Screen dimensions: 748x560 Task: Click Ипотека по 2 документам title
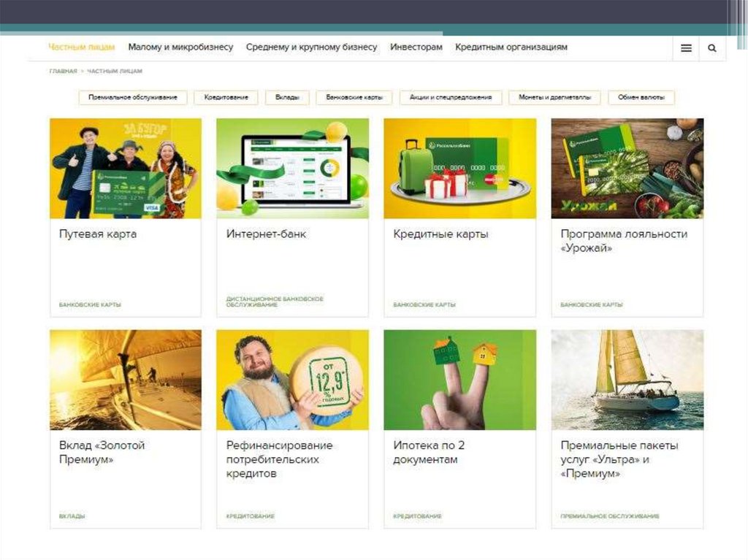tap(429, 452)
